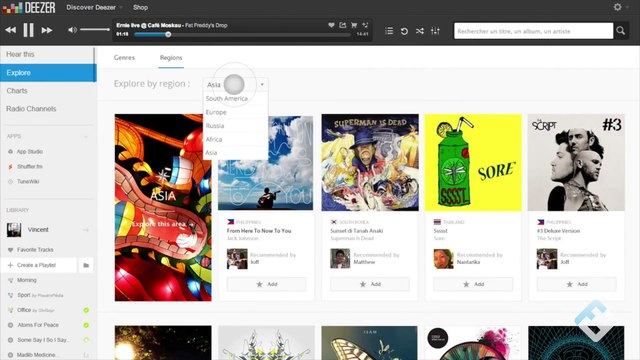Add Sunset di Tanah Anaki album

(370, 284)
